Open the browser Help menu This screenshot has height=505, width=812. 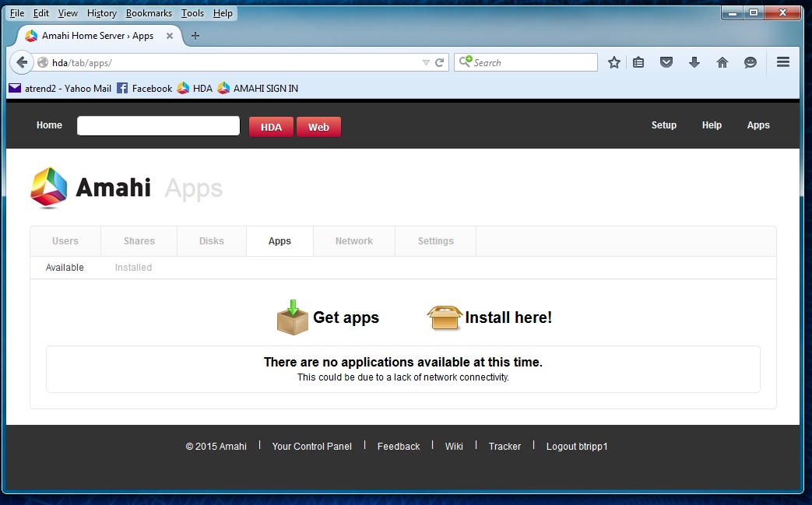coord(223,13)
